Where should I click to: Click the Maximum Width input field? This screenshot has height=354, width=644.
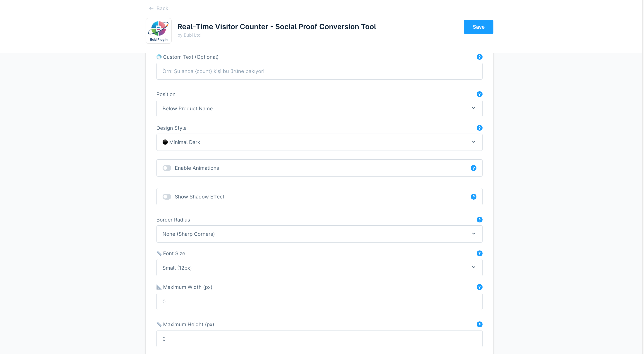319,301
